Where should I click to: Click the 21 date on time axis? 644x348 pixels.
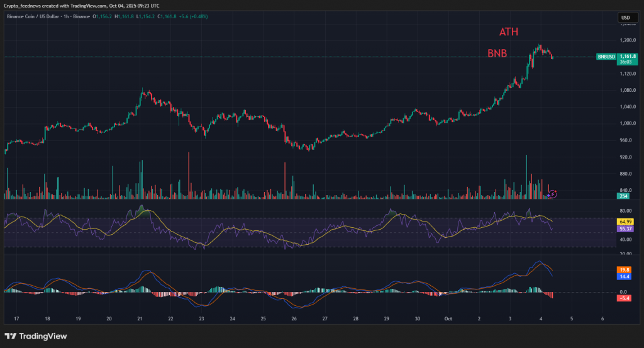tap(140, 318)
